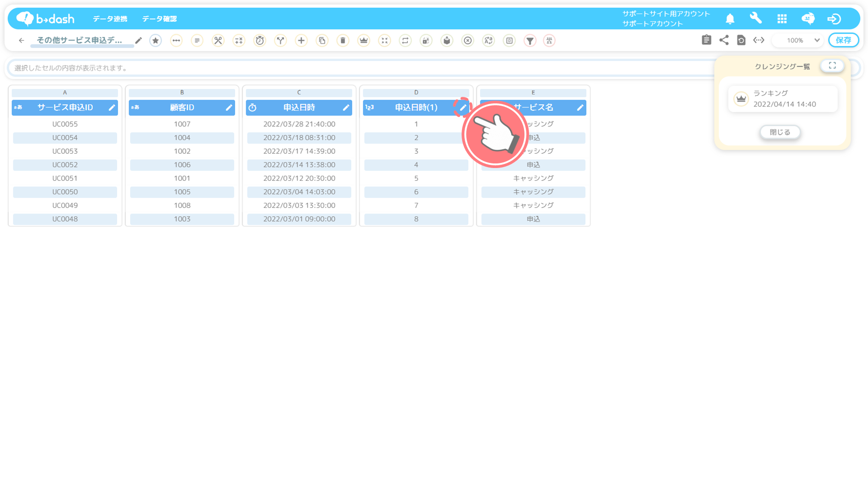Open the notifications bell
868x488 pixels.
click(x=730, y=19)
